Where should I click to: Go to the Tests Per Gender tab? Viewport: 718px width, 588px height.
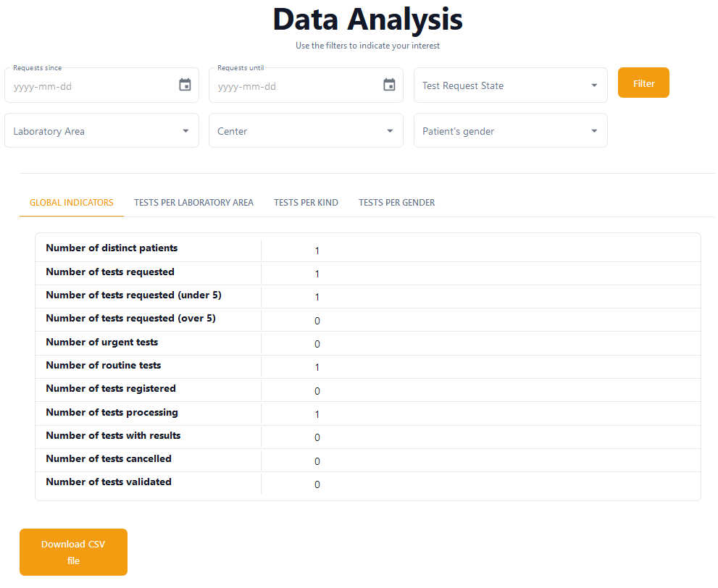(x=396, y=203)
